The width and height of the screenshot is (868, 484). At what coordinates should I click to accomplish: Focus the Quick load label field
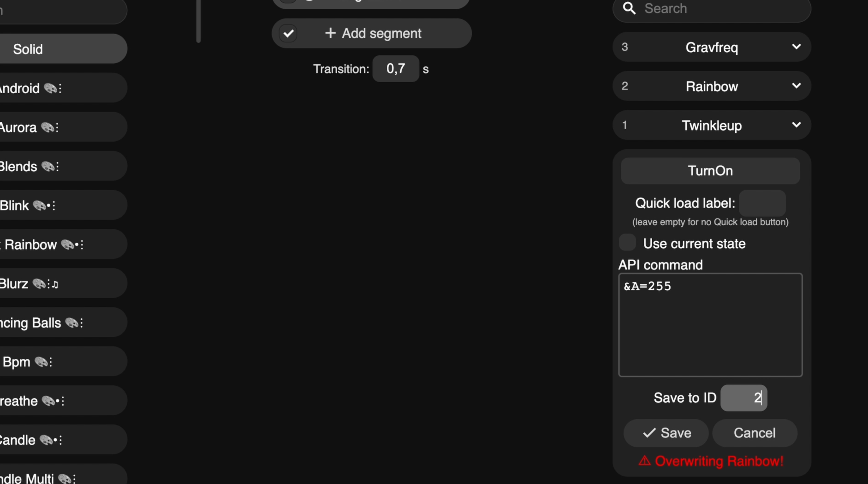click(x=762, y=203)
